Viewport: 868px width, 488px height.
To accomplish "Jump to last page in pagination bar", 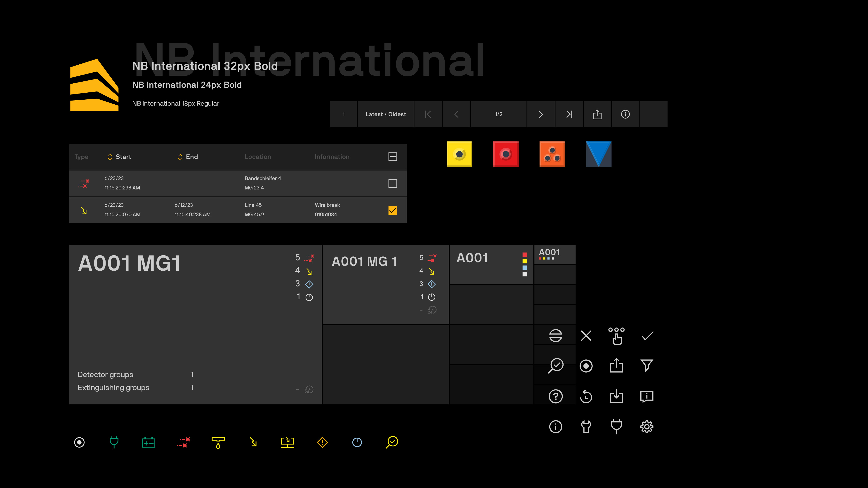I will tap(569, 114).
